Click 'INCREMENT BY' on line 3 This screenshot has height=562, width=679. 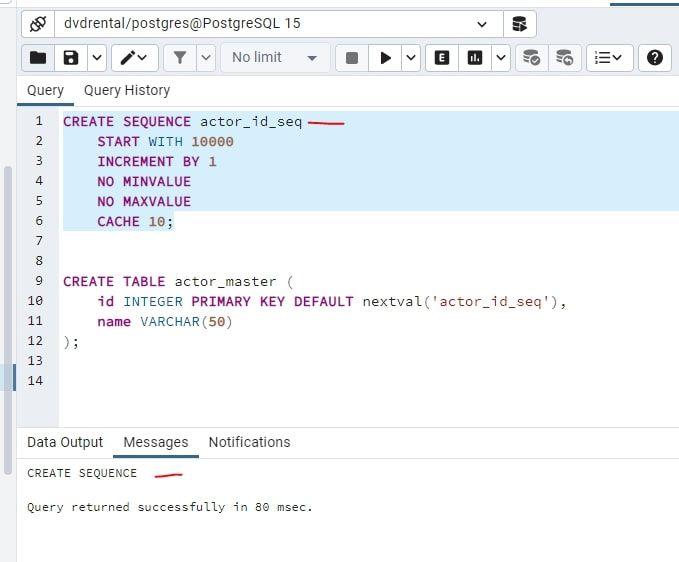click(x=148, y=161)
